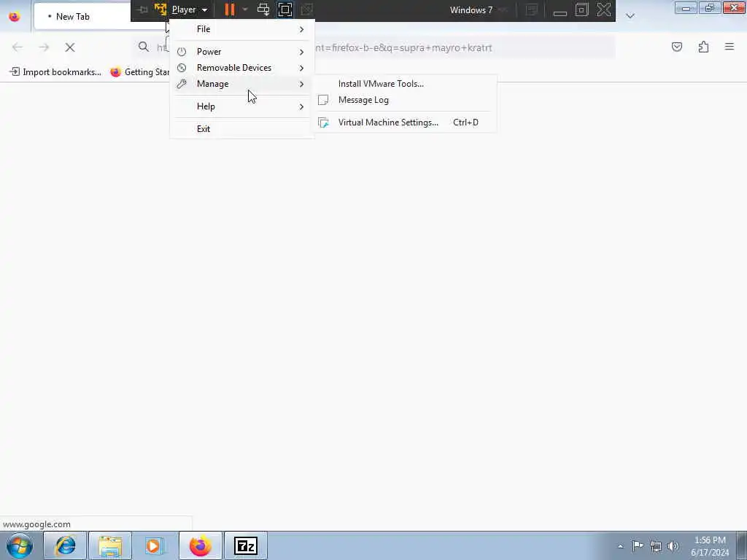Click the VMware toolbar close X icon

coord(603,9)
